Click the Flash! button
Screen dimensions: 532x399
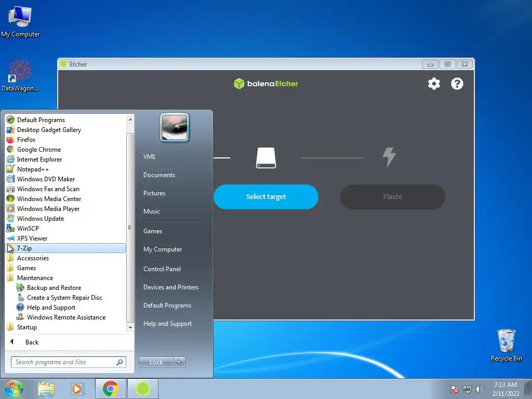(393, 197)
